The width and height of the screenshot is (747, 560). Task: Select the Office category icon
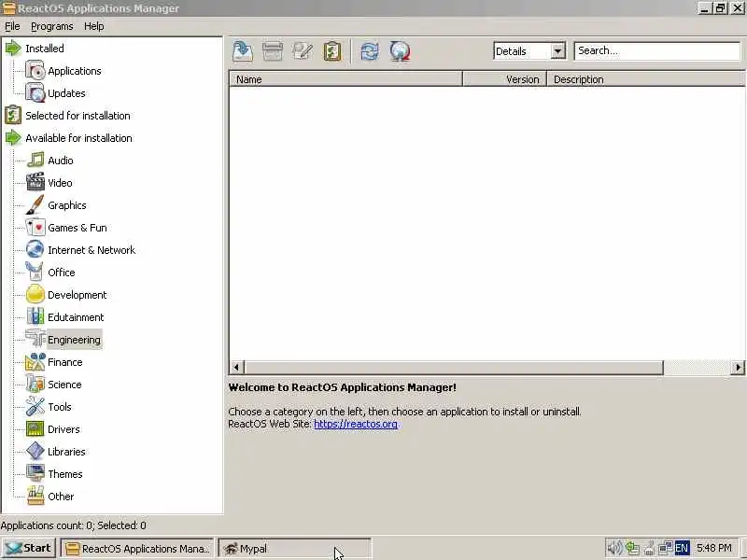point(35,272)
